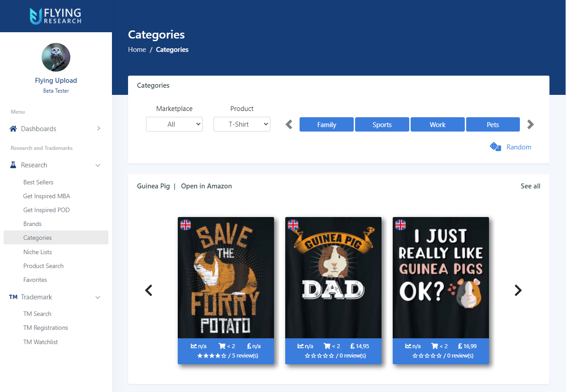
Task: Open the Product dropdown set to T-Shirt
Action: pos(242,124)
